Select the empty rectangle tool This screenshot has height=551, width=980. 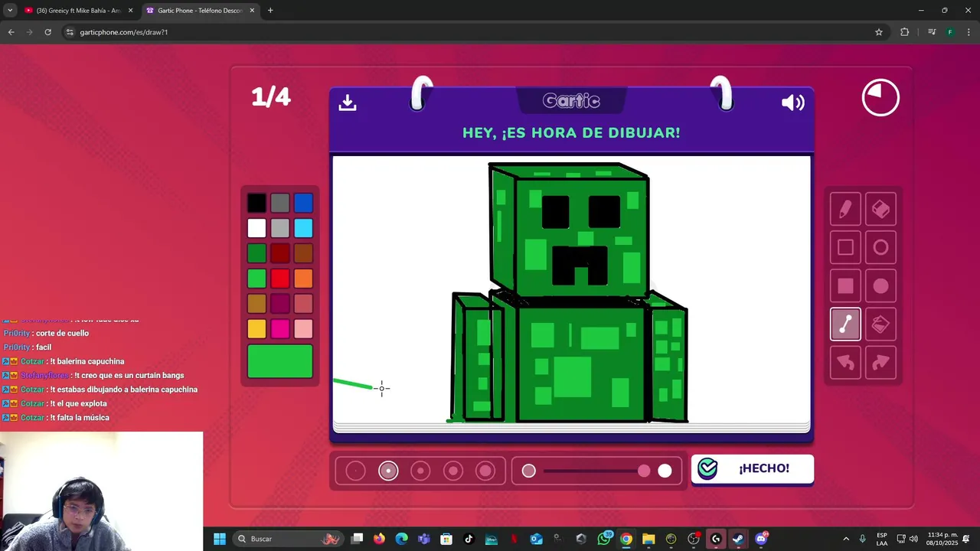[845, 247]
